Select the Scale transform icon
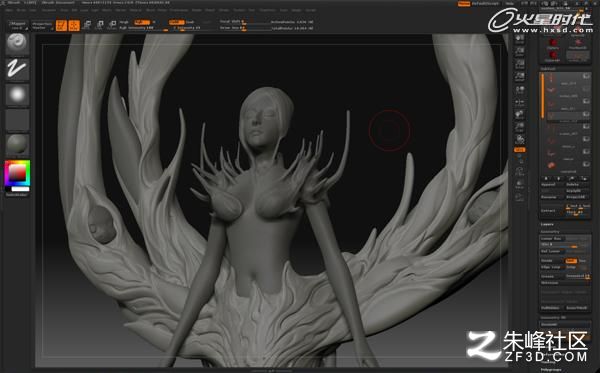 [99, 25]
